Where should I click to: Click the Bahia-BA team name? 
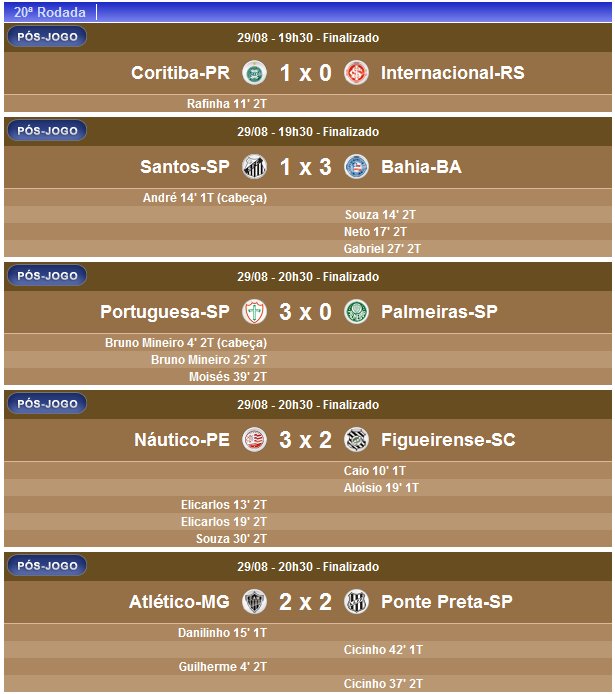[x=421, y=167]
